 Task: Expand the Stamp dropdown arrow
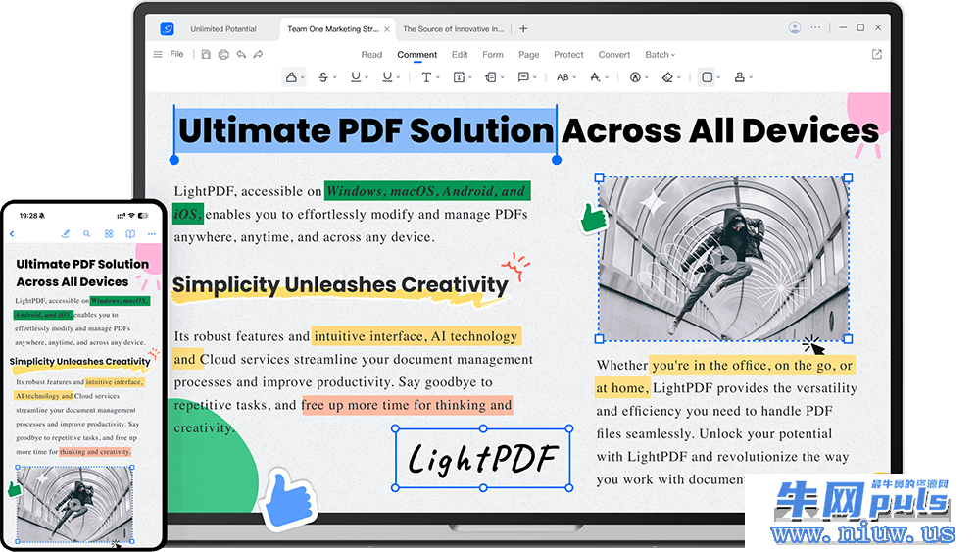click(751, 78)
